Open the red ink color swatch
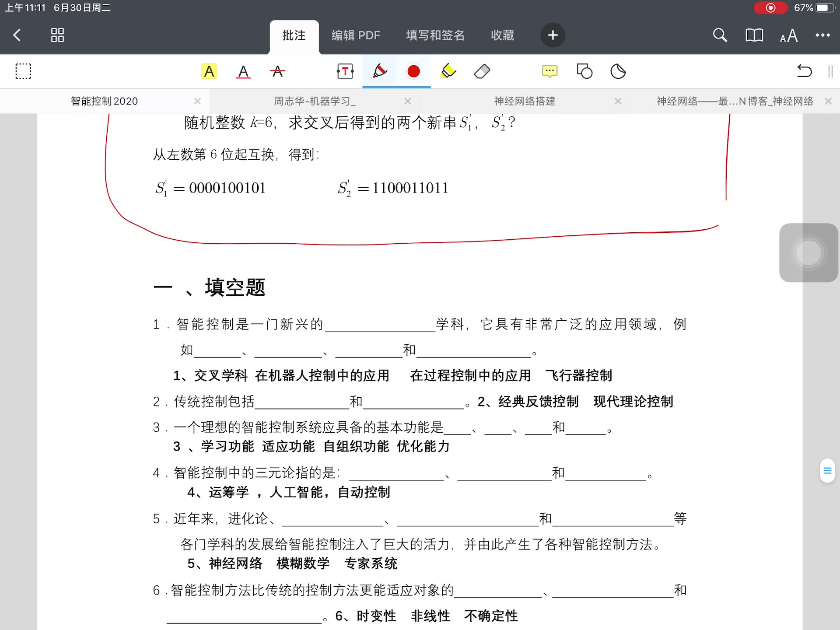Viewport: 840px width, 630px height. pos(413,71)
